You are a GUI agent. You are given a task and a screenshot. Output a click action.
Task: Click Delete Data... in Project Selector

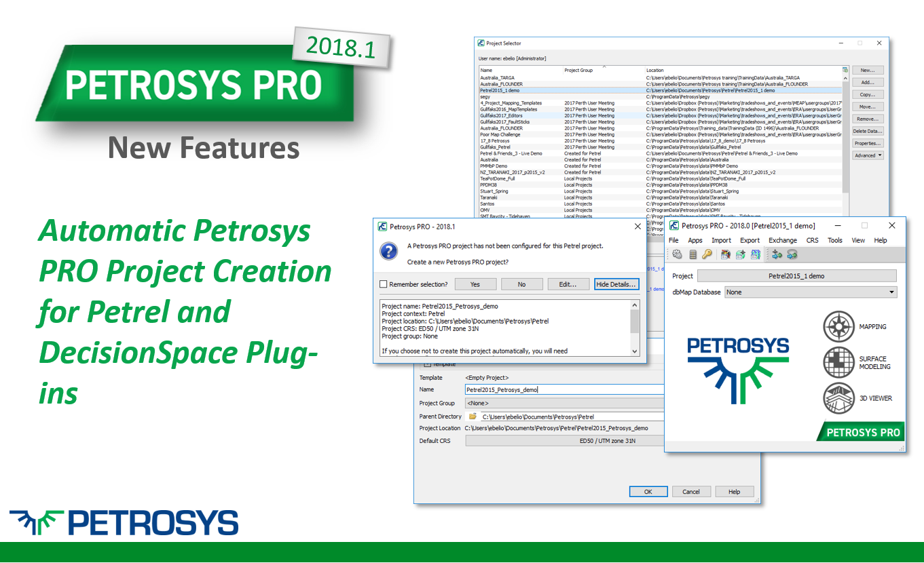(868, 131)
